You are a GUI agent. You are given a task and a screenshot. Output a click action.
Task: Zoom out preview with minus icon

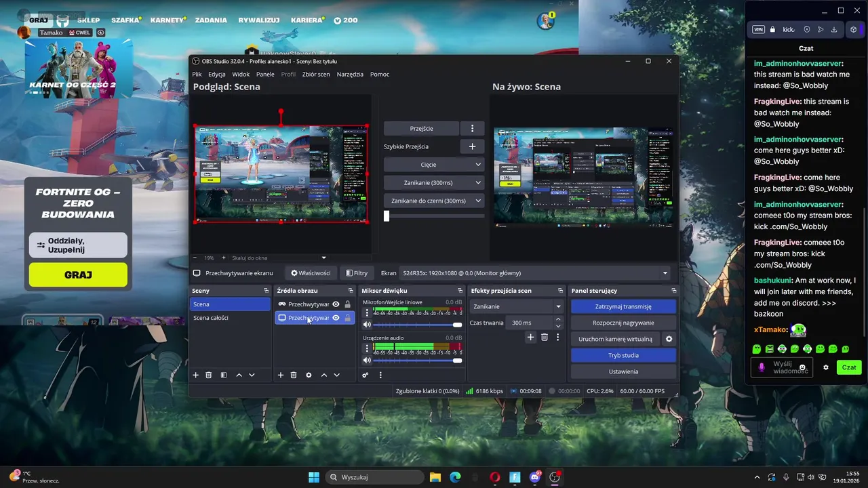tap(195, 258)
